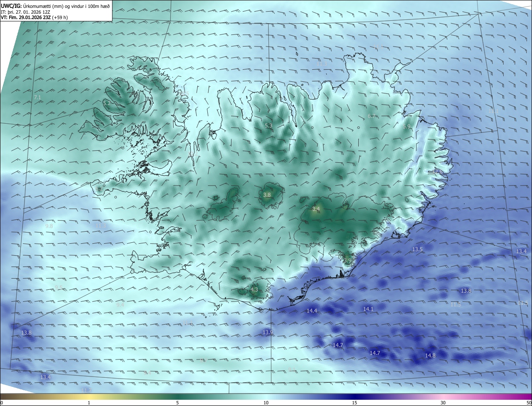532x406 pixels.
Task: Click the 3.4 value label on the map
Action: [316, 209]
